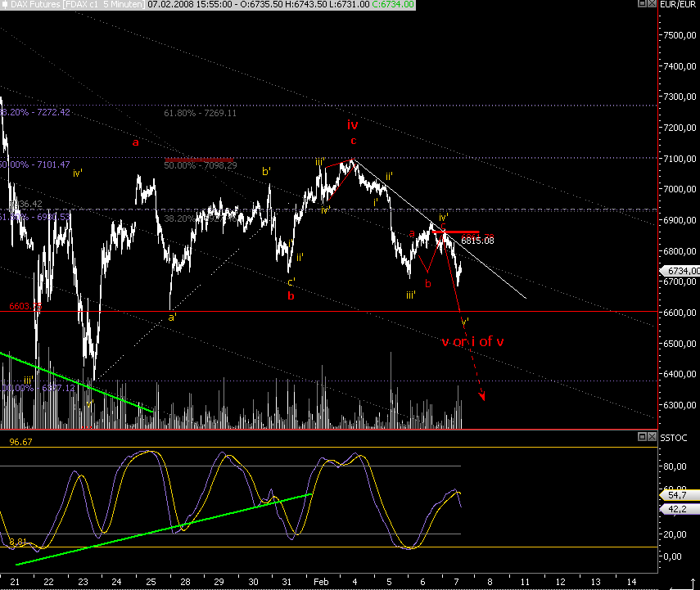700x590 pixels.
Task: Click the 7200,00 price axis label
Action: click(680, 128)
